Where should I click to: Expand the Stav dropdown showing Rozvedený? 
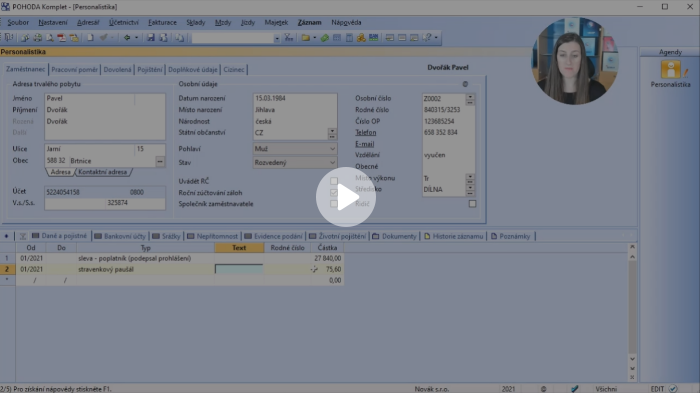pos(332,163)
